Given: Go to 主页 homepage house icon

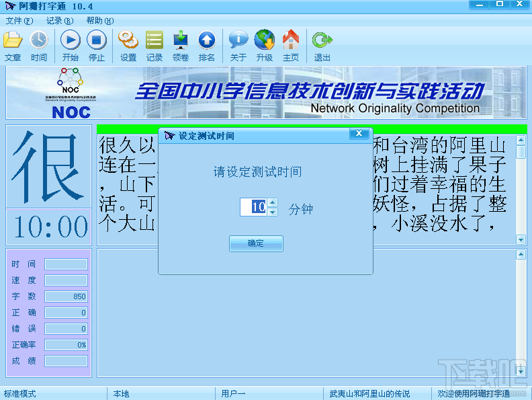Looking at the screenshot, I should [x=291, y=46].
